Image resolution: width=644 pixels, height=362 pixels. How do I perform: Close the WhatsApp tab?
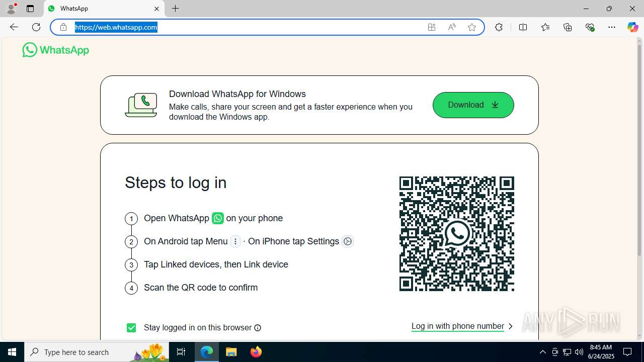tap(156, 9)
